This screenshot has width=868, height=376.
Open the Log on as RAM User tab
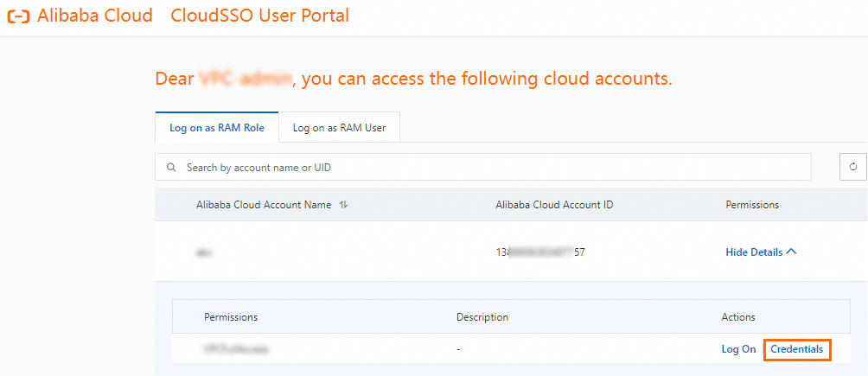(x=339, y=128)
